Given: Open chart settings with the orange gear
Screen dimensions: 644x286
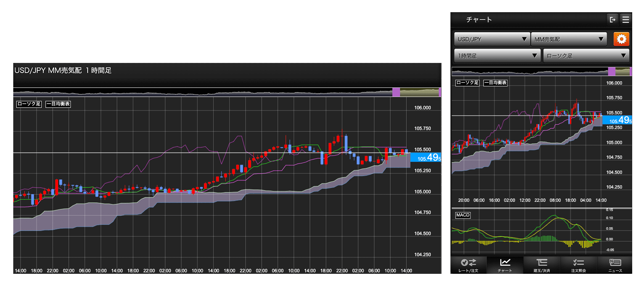Looking at the screenshot, I should point(621,39).
